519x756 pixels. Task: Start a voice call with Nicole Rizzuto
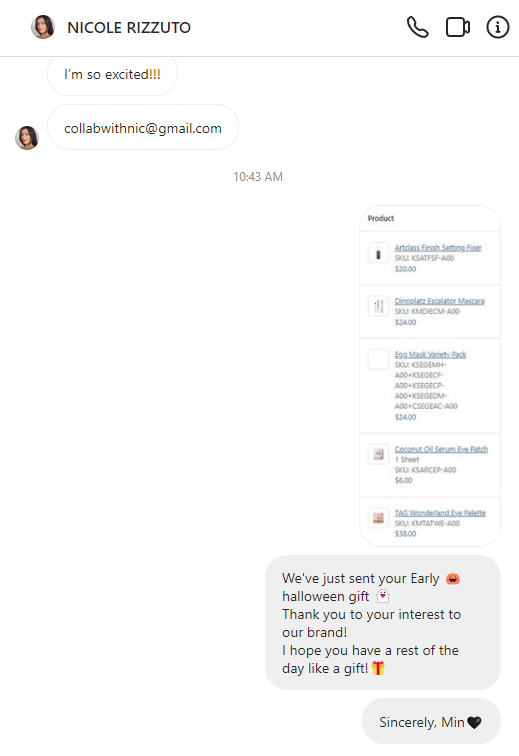(417, 27)
